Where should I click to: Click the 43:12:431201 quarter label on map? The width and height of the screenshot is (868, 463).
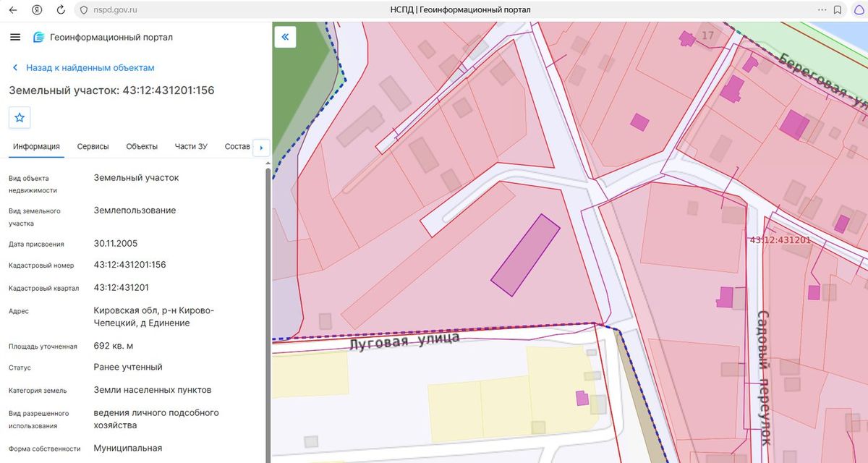(780, 239)
